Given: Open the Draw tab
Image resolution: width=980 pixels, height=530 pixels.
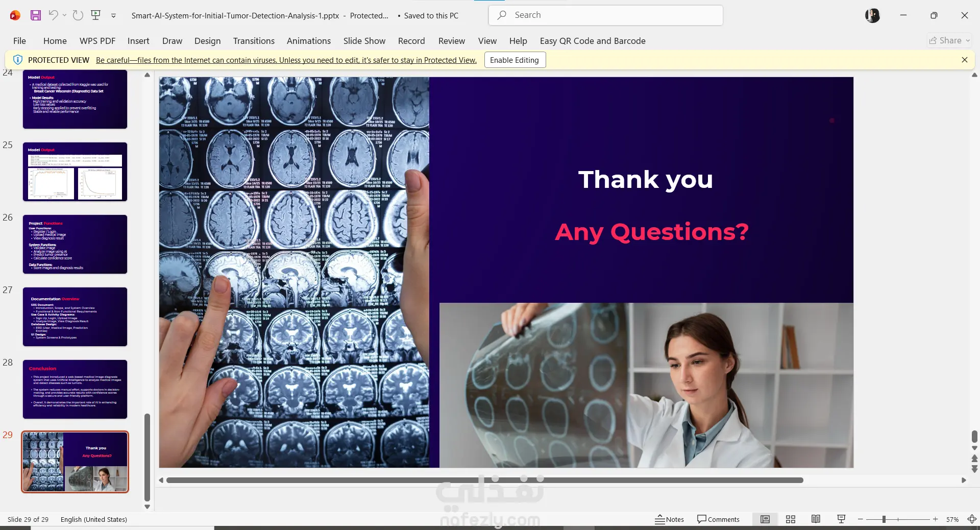Looking at the screenshot, I should (172, 41).
